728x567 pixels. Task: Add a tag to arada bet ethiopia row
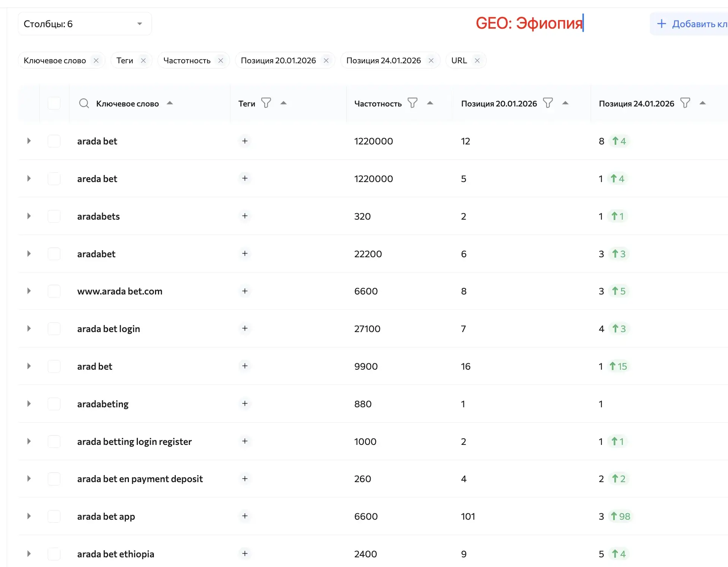click(x=245, y=554)
